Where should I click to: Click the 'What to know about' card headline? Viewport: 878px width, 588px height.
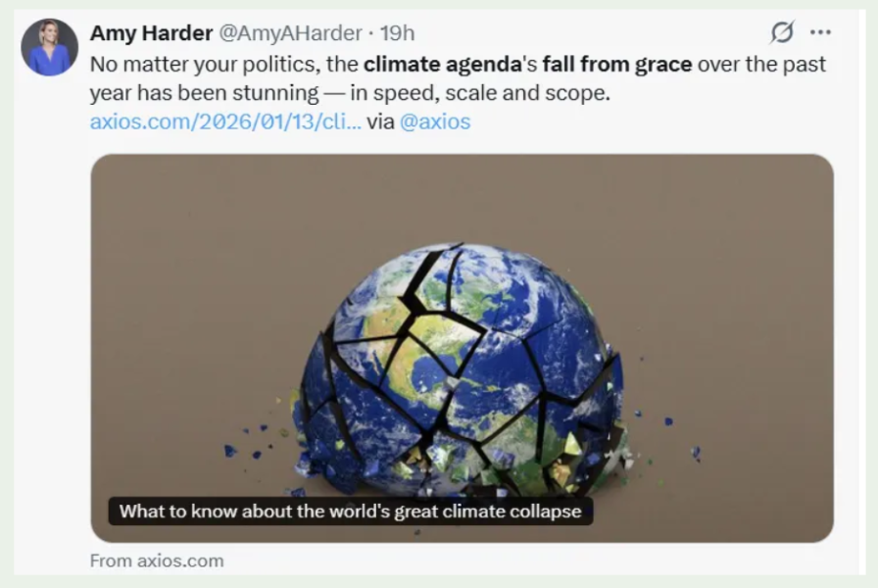351,512
